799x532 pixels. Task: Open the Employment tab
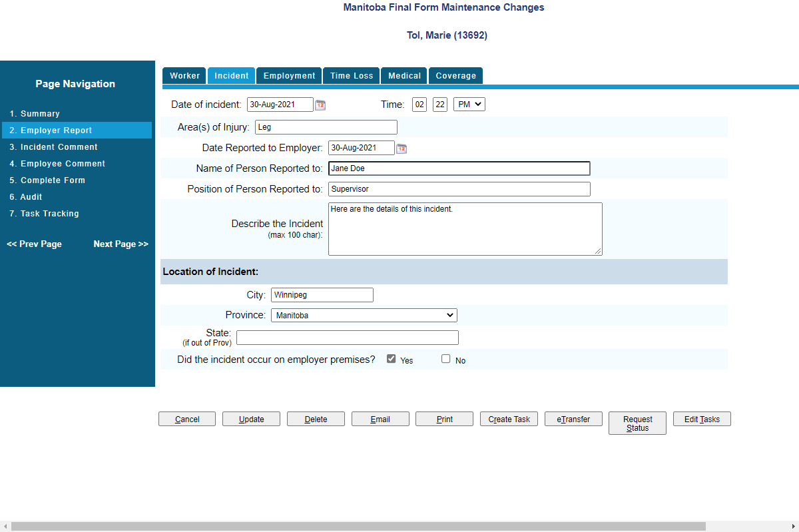click(x=289, y=76)
